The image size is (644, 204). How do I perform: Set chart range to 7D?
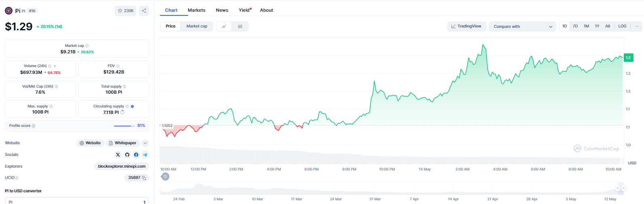pyautogui.click(x=575, y=26)
